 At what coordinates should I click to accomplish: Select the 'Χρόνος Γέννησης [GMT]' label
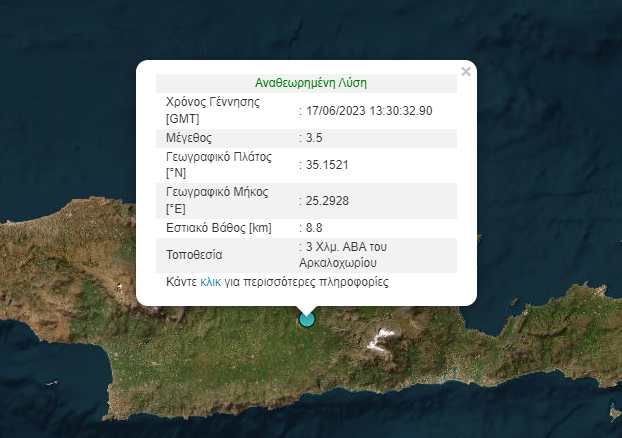(213, 110)
